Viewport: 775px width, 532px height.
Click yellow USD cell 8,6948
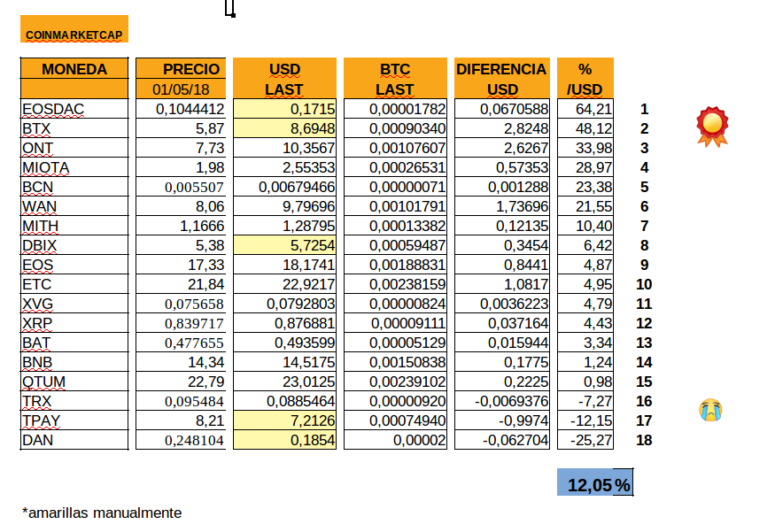[x=284, y=128]
